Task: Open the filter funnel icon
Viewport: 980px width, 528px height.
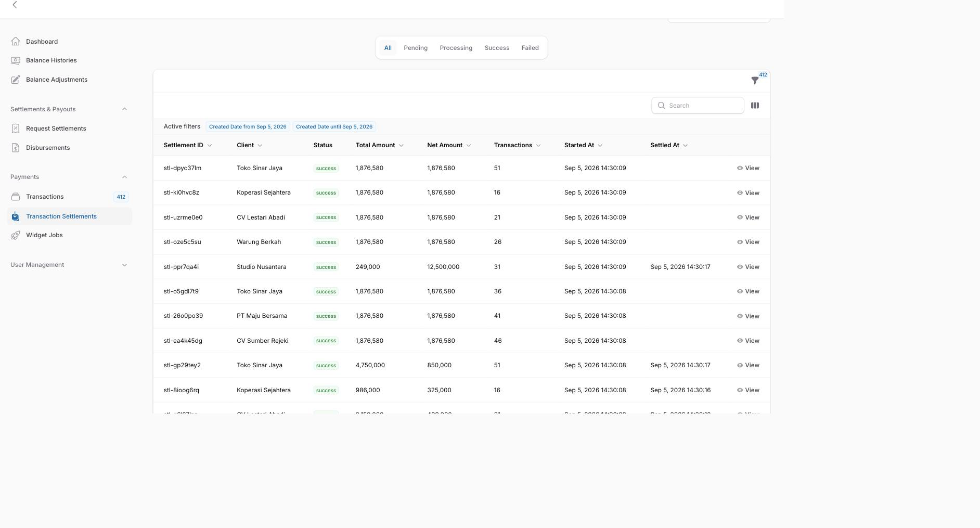Action: (x=755, y=81)
